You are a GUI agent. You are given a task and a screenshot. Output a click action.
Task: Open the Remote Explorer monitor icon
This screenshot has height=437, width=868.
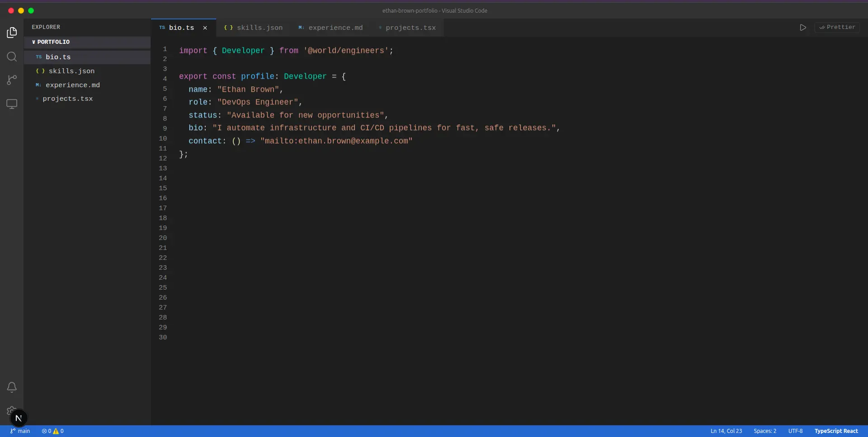[12, 104]
